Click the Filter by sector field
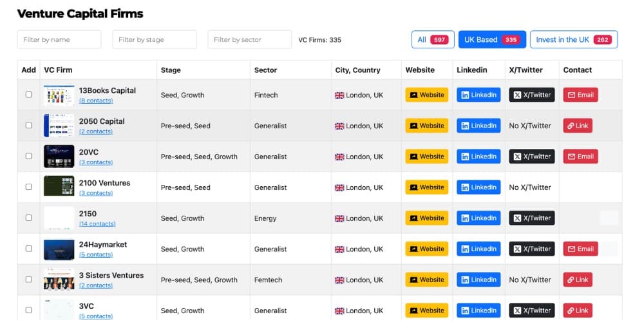This screenshot has width=644, height=335. pyautogui.click(x=249, y=39)
